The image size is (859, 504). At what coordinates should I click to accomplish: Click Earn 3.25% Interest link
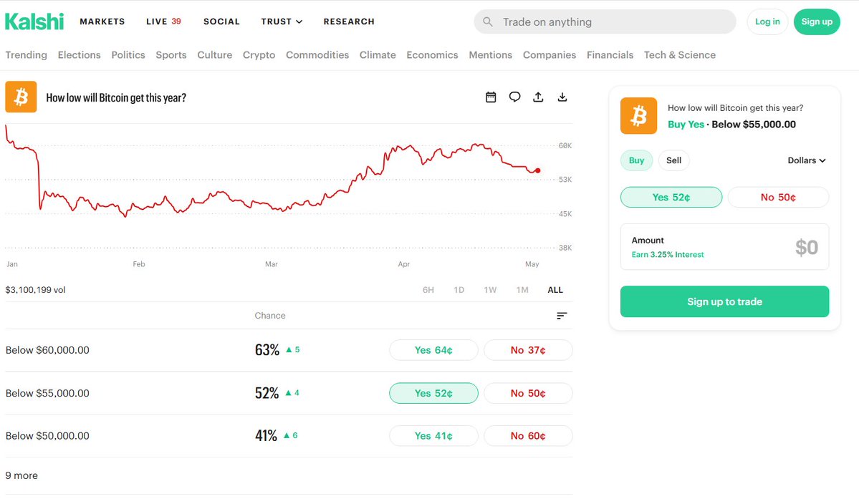667,254
